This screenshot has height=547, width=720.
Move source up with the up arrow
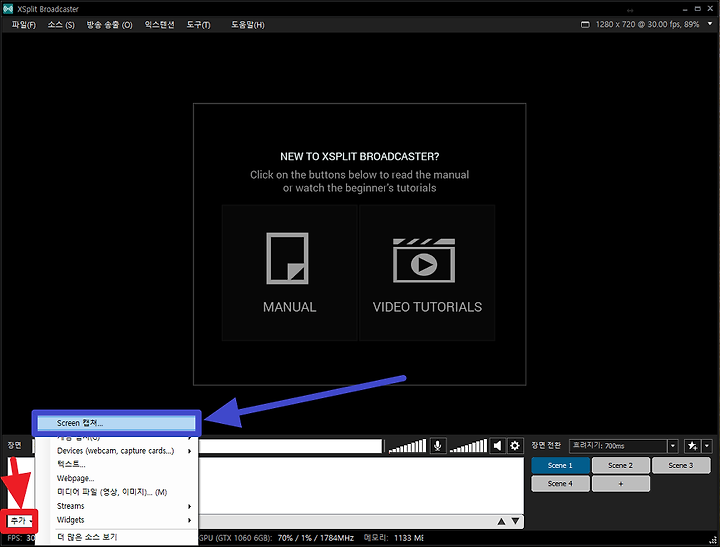501,521
